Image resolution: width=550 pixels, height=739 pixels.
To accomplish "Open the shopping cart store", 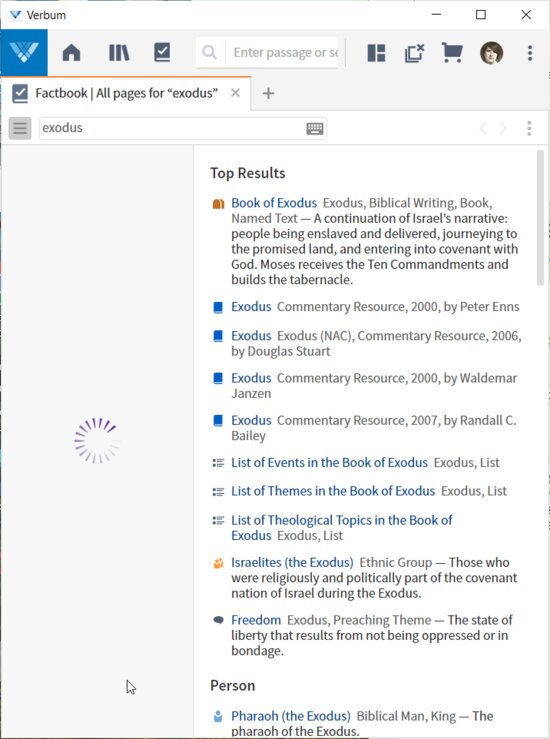I will [x=452, y=53].
